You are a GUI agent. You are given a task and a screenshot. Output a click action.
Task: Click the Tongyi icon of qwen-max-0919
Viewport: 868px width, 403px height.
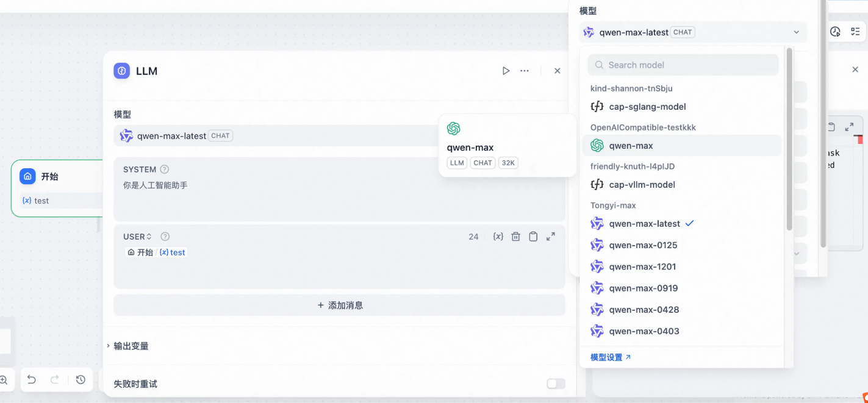click(x=597, y=288)
